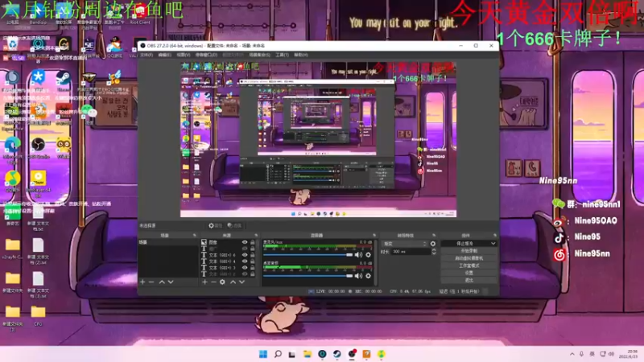Pop out Sources dock panel icon
This screenshot has width=644, height=362.
tap(256, 236)
